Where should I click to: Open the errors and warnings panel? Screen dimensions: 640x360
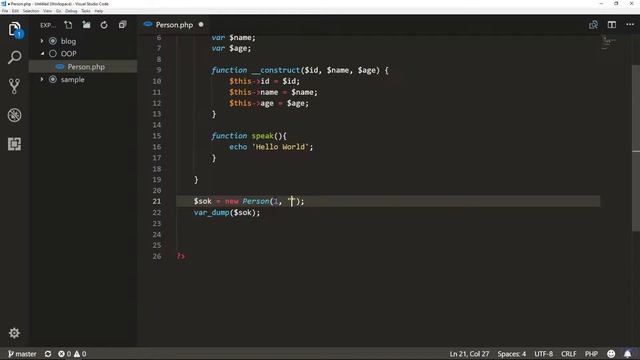[x=72, y=354]
